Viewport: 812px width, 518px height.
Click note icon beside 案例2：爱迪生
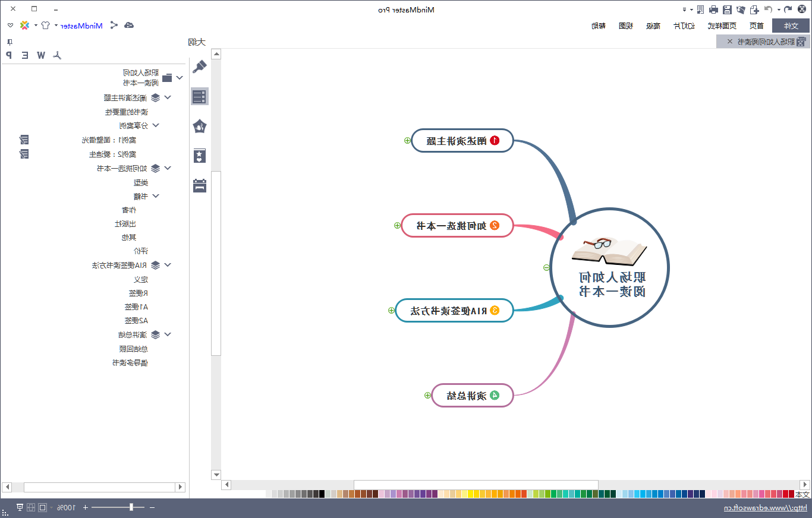24,154
